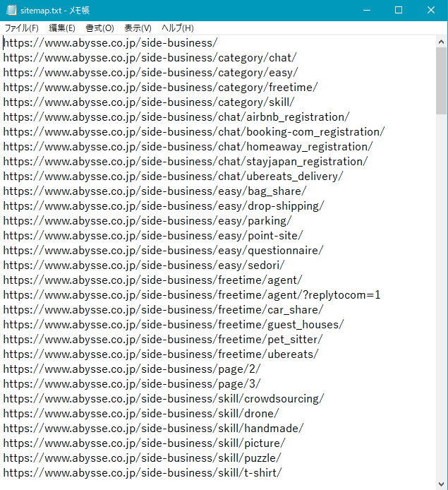Click the scrollbar up arrow

pos(441,42)
